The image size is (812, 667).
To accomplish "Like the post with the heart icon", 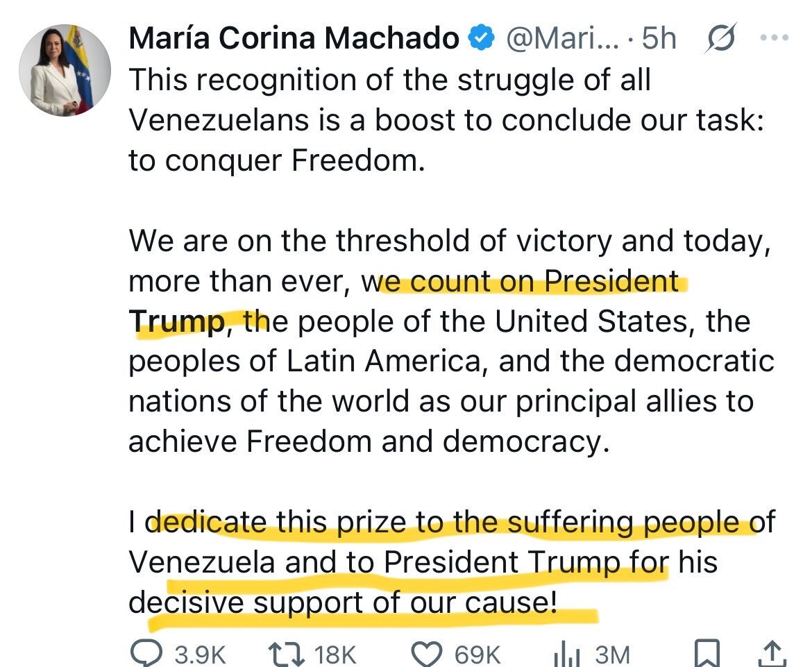I will pyautogui.click(x=427, y=653).
